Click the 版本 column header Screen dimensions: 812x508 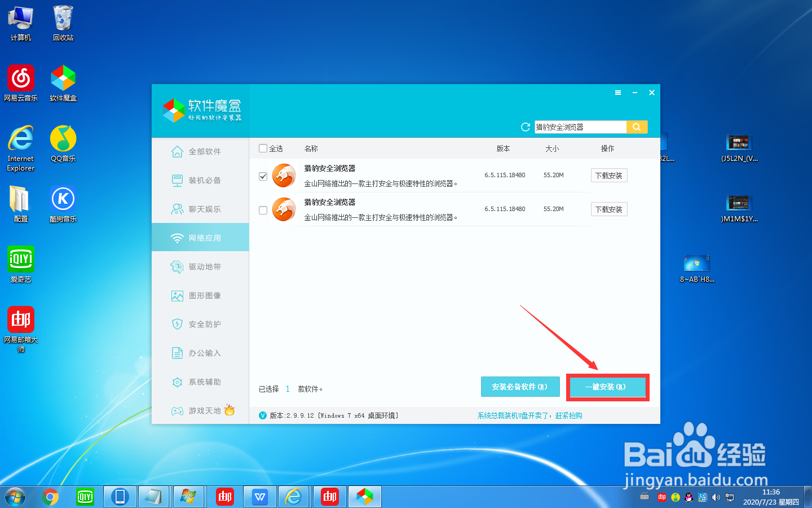pos(503,148)
